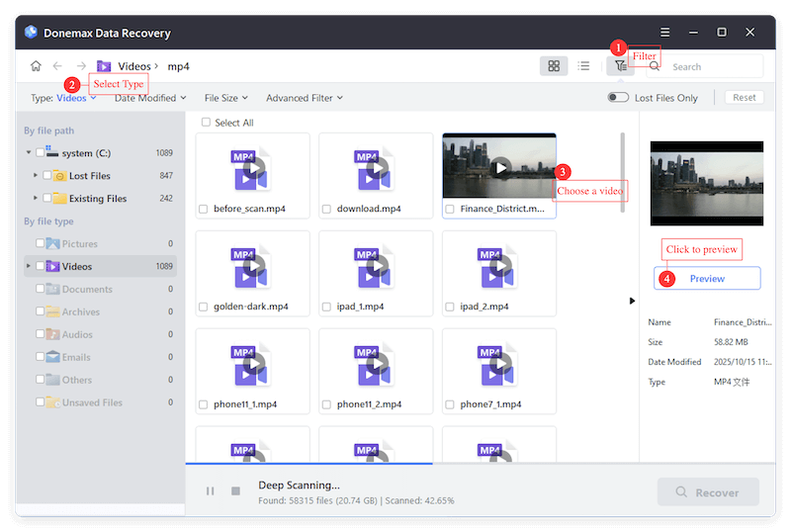791x532 pixels.
Task: Select the before_scan.mp4 file icon
Action: tap(251, 170)
